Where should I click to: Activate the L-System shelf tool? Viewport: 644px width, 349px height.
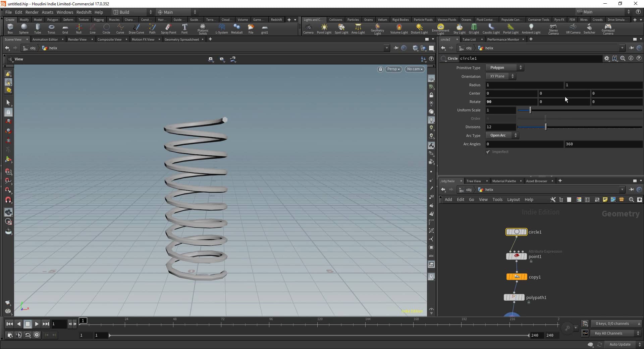point(221,29)
